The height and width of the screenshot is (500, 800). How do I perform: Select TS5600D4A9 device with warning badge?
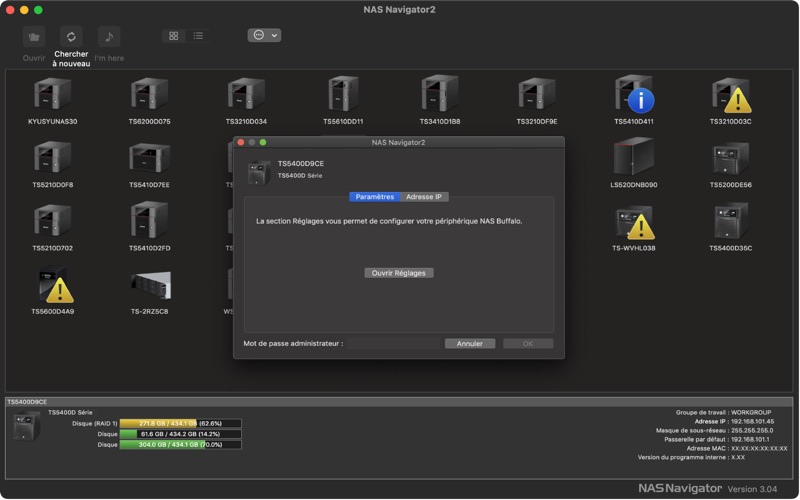coord(55,284)
